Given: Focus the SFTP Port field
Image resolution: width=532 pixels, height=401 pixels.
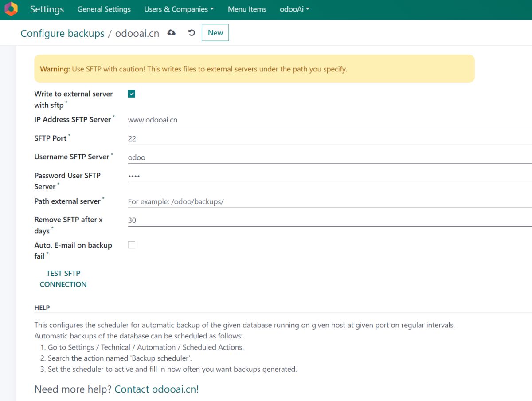Looking at the screenshot, I should pyautogui.click(x=328, y=138).
